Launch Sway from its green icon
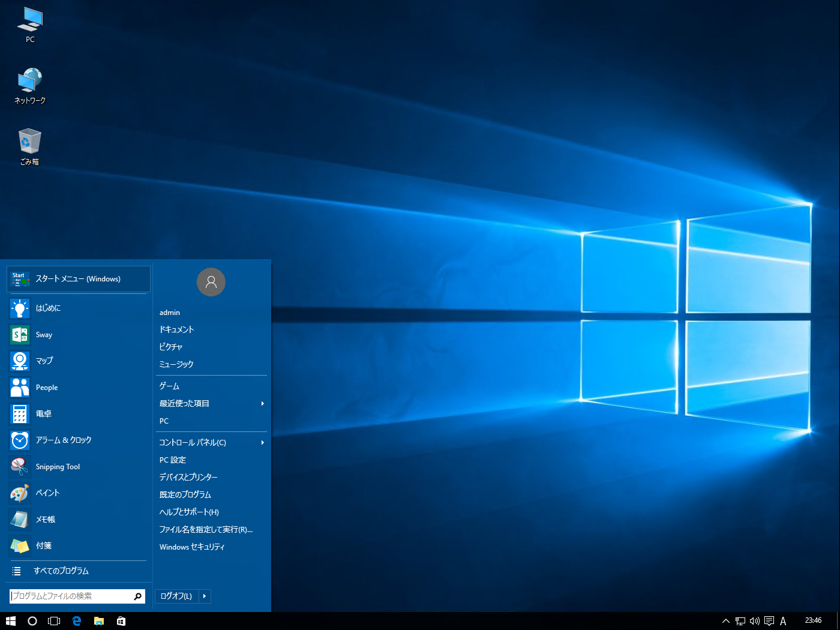Viewport: 840px width, 630px height. pyautogui.click(x=20, y=335)
